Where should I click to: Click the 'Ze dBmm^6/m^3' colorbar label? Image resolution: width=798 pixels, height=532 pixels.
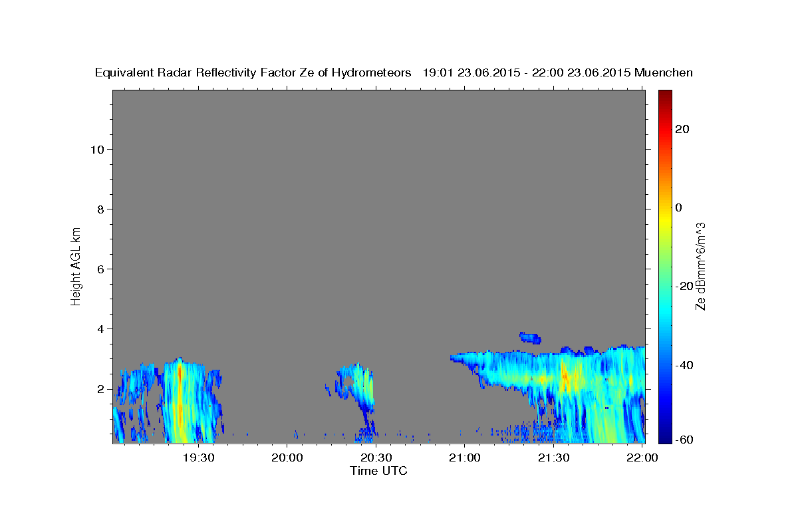pos(700,266)
